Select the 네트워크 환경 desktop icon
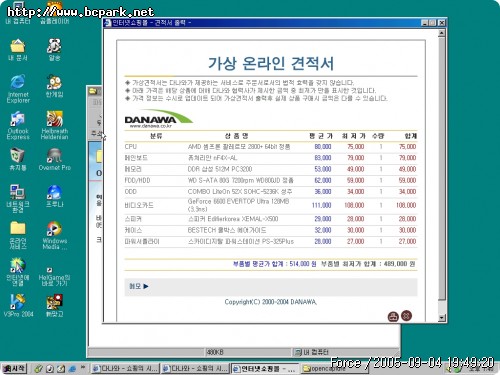500x375 pixels. (x=18, y=199)
